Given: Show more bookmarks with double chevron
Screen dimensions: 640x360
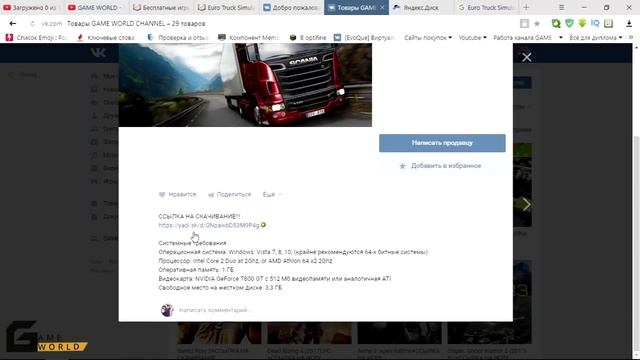Looking at the screenshot, I should 631,38.
